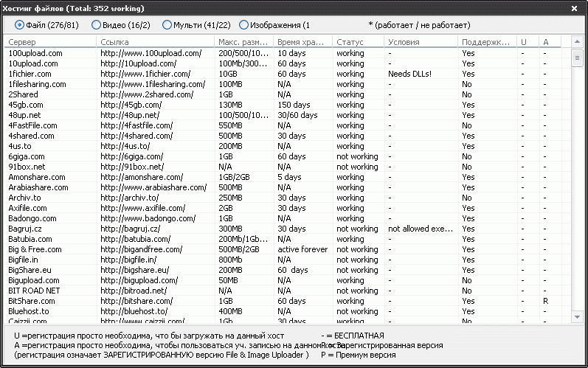Select the Batubia.com server row

click(x=283, y=239)
